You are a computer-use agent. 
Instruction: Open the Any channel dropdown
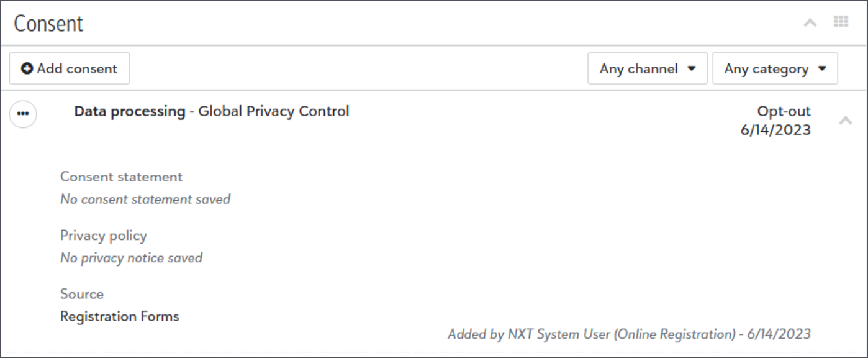pos(647,68)
